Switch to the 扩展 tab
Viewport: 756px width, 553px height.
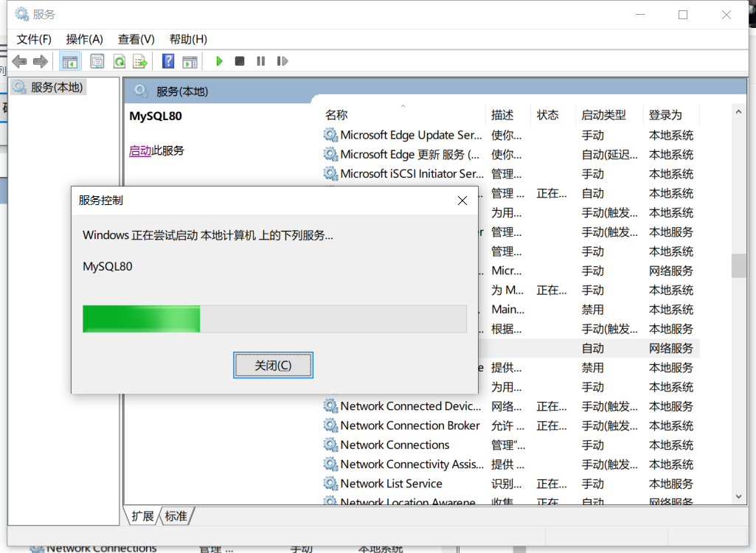coord(142,516)
